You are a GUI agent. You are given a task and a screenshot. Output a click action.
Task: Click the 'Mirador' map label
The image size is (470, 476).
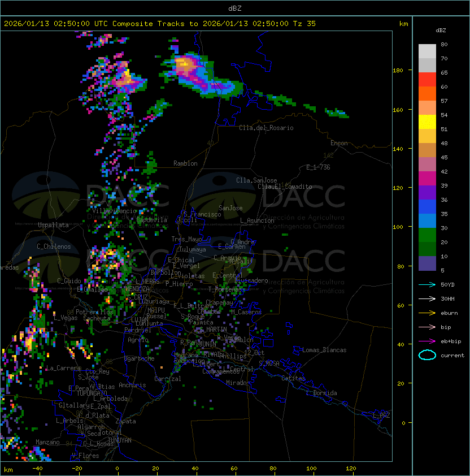pos(238,383)
